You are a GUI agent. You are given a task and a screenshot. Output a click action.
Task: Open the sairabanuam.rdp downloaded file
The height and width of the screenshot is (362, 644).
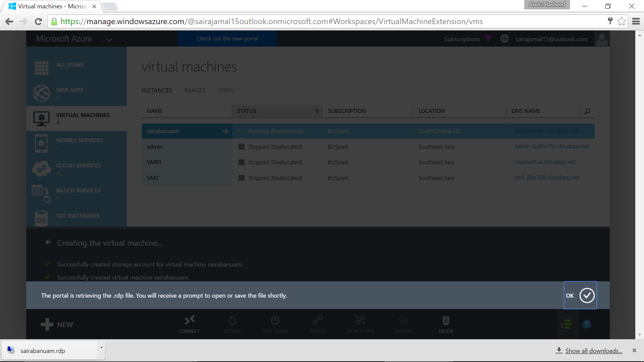pyautogui.click(x=50, y=351)
